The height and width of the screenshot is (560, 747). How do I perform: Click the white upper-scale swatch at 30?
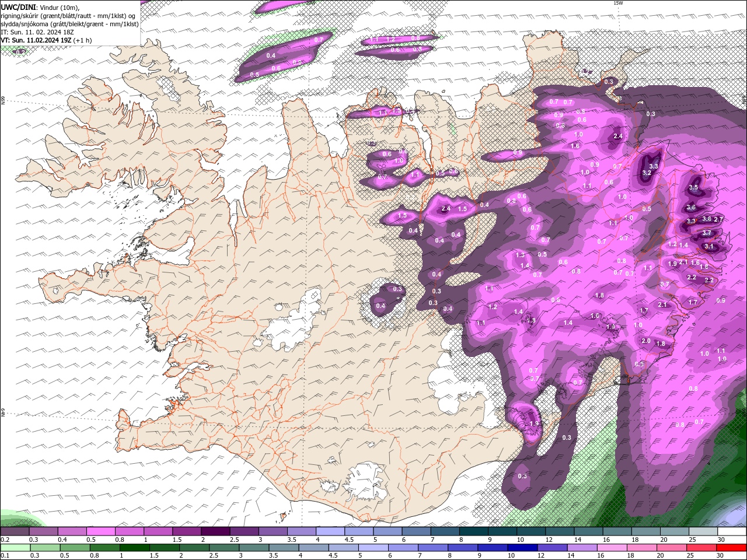pyautogui.click(x=732, y=531)
